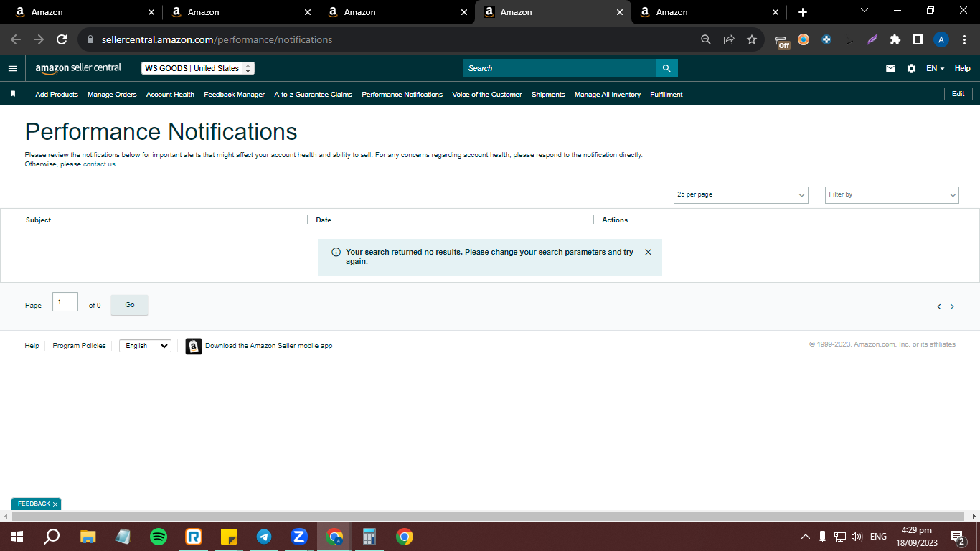Open the messages envelope icon
Image resolution: width=980 pixels, height=551 pixels.
coord(890,68)
